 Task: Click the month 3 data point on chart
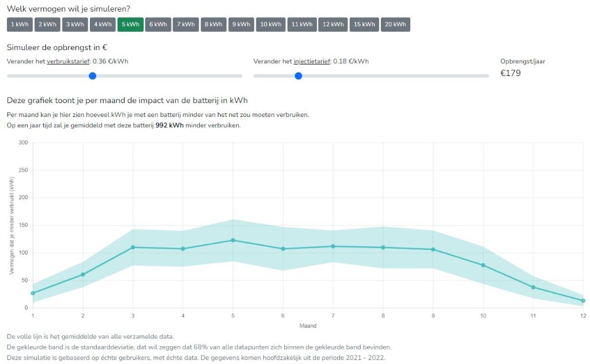[x=133, y=247]
